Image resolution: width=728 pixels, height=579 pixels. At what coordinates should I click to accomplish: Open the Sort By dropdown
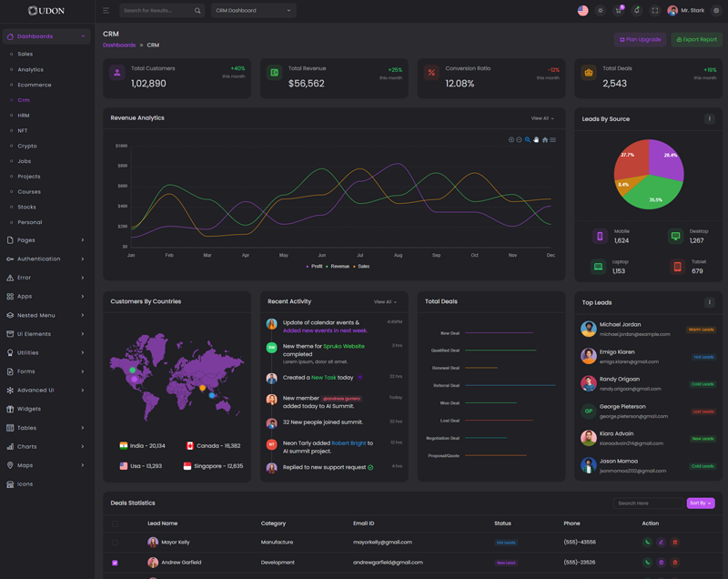coord(701,503)
